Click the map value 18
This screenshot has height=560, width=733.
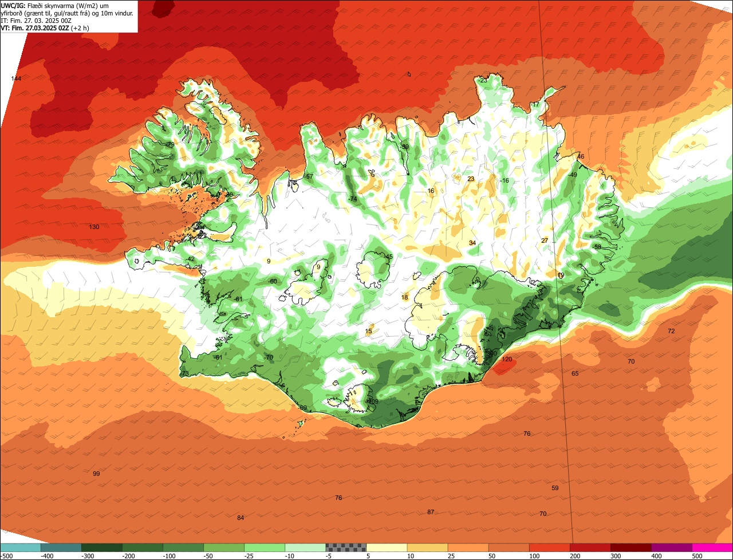(x=405, y=297)
